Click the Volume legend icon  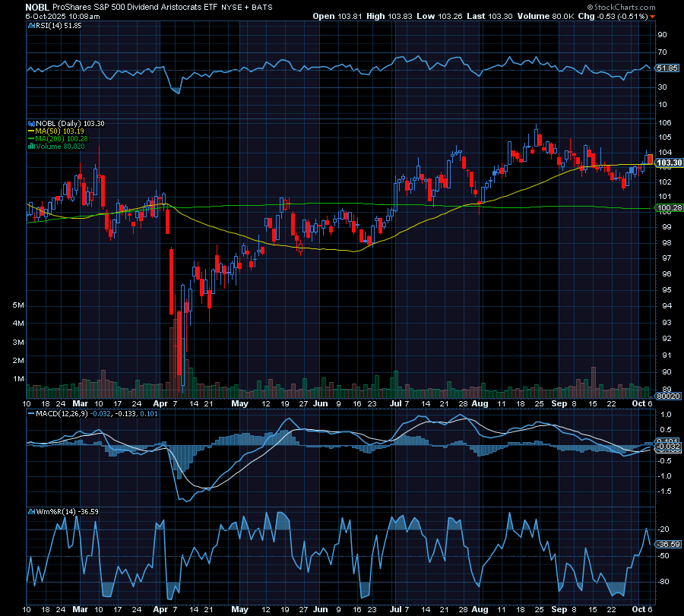31,146
